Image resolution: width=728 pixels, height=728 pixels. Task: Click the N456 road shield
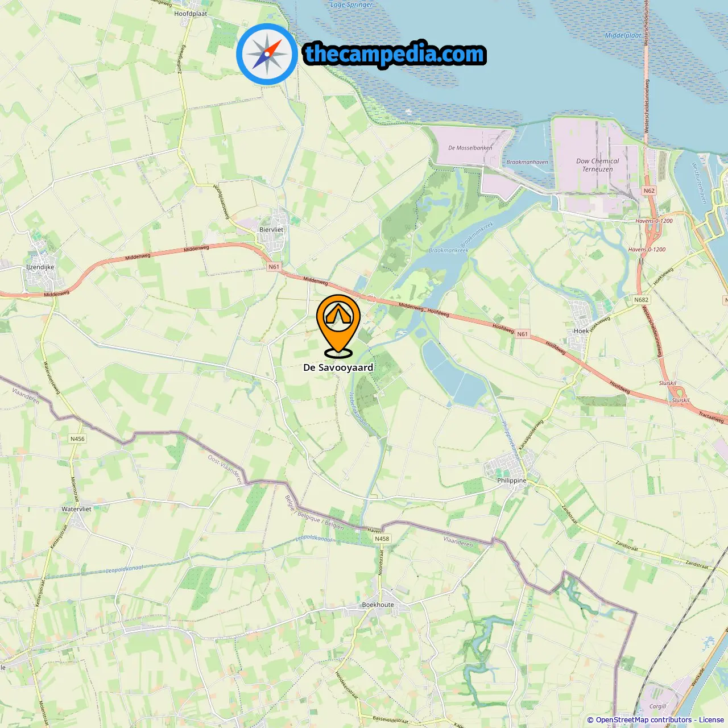pos(77,439)
